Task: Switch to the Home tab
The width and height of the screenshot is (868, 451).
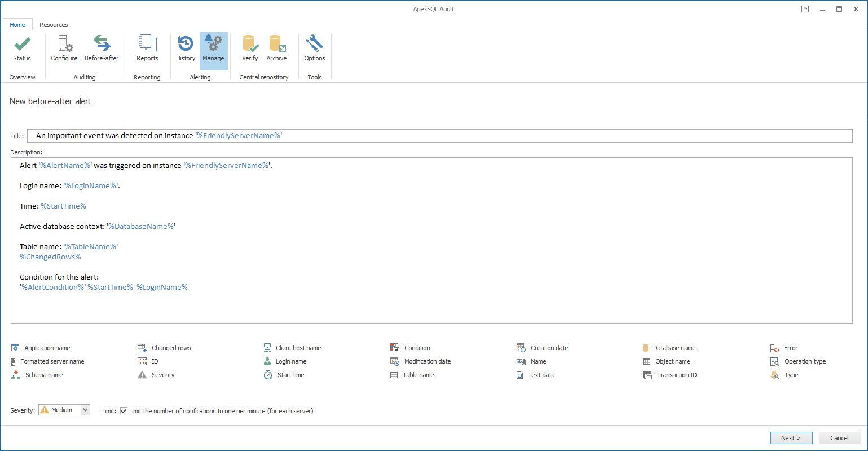Action: coord(17,25)
